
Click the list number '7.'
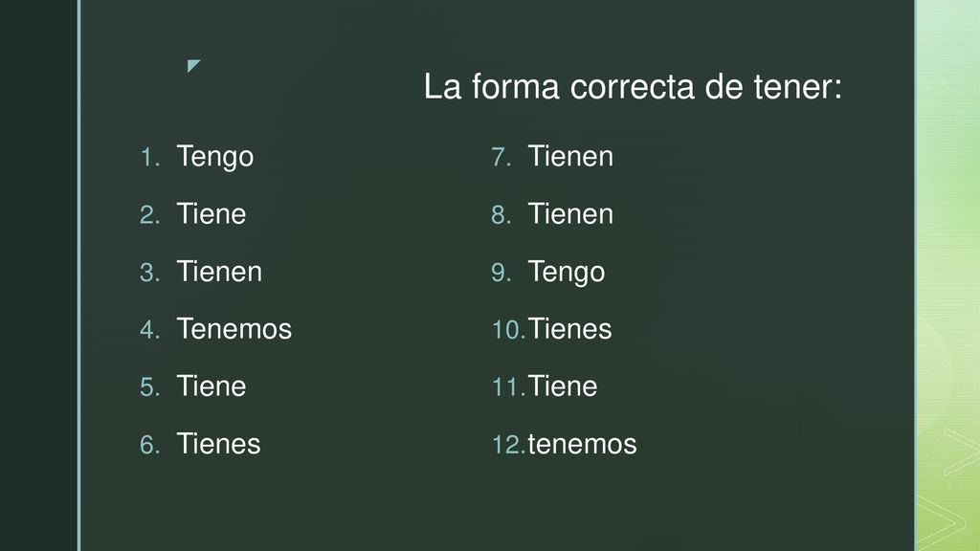click(x=501, y=158)
